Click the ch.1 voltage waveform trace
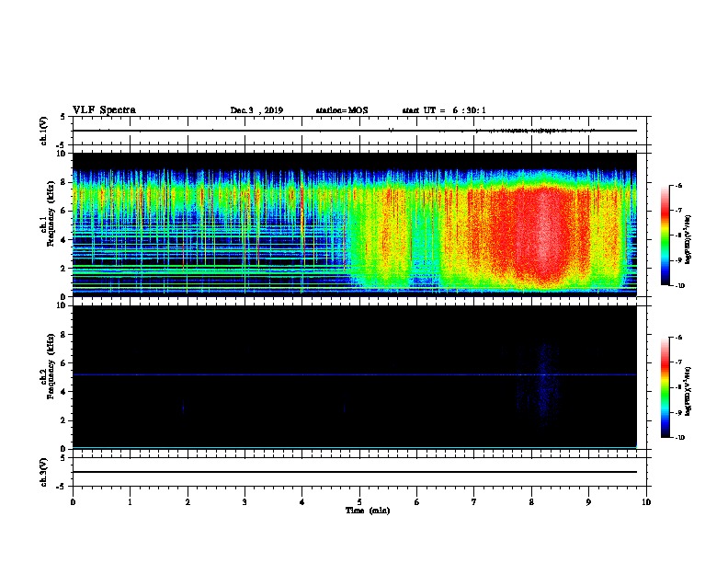 coord(355,131)
